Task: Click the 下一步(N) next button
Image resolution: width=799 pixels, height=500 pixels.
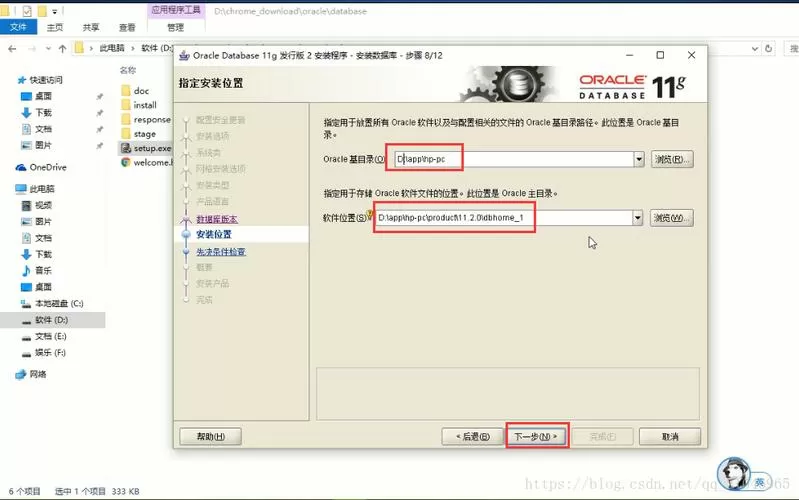Action: click(537, 436)
